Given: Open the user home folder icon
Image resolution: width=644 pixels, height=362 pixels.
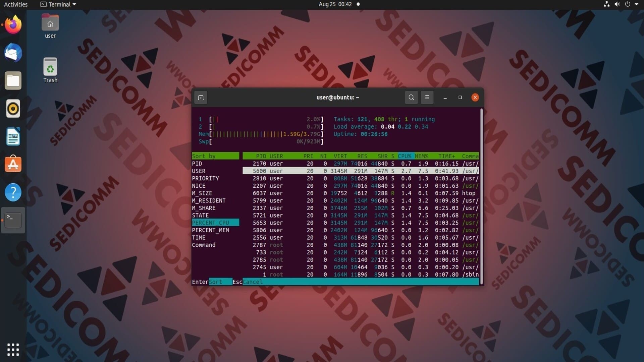Looking at the screenshot, I should (x=50, y=26).
